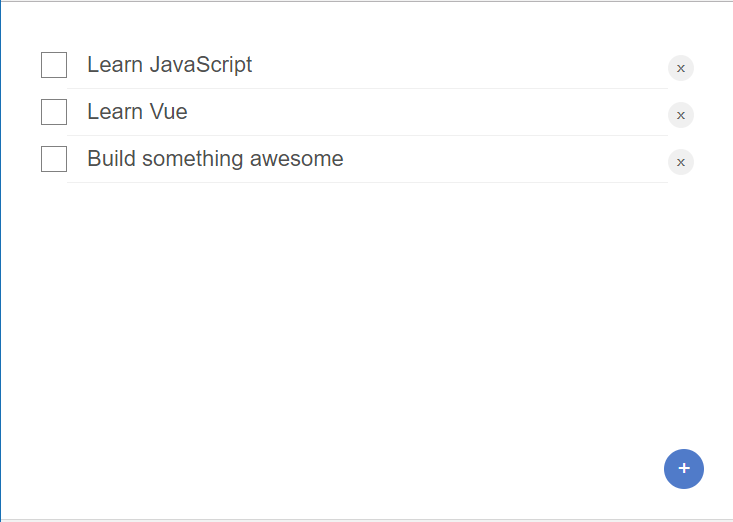Screen dimensions: 733x522
Task: Toggle completion of the first todo item
Action: coord(54,65)
